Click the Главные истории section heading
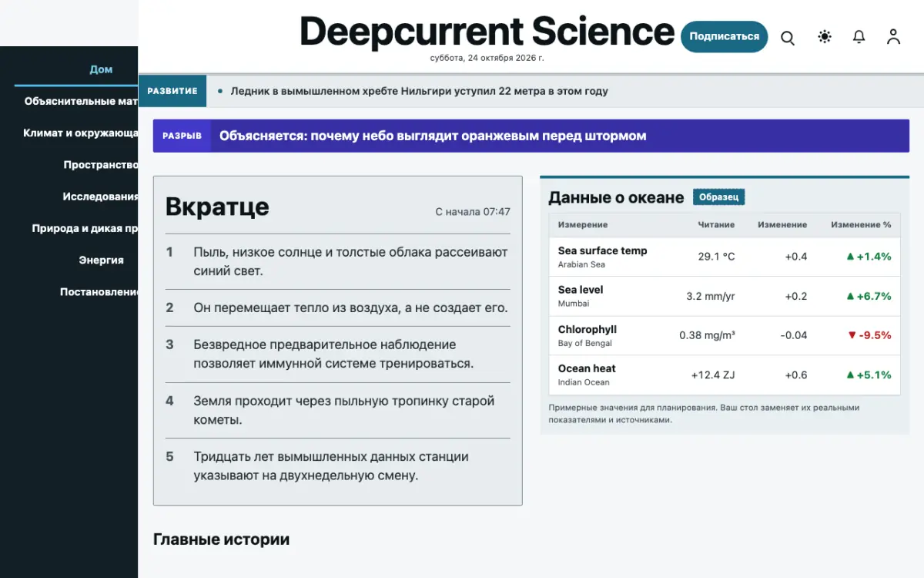The height and width of the screenshot is (578, 924). click(222, 539)
